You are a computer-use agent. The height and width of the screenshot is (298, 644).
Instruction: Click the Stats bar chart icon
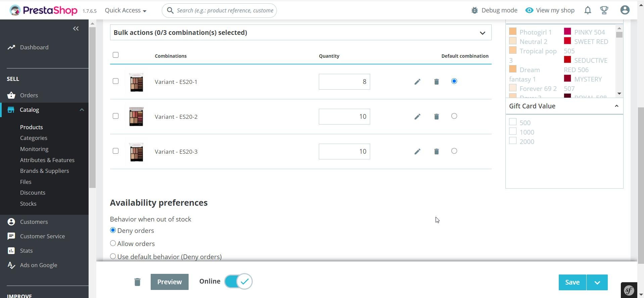[11, 251]
